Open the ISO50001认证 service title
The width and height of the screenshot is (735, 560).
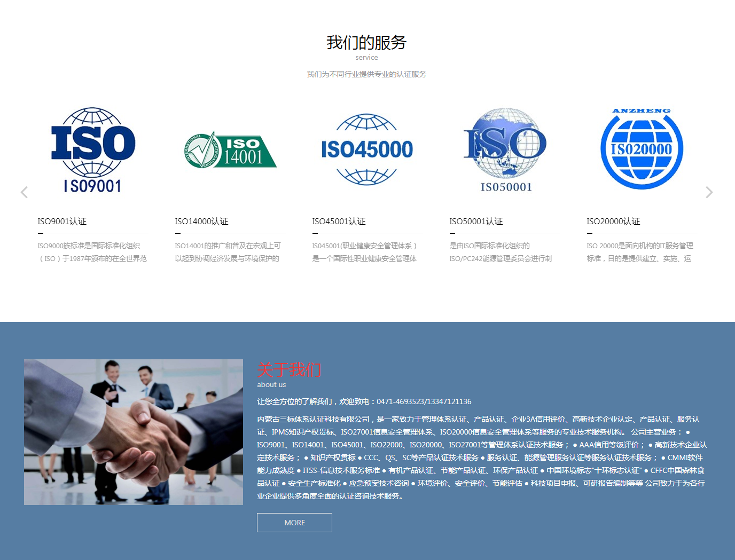pos(476,221)
